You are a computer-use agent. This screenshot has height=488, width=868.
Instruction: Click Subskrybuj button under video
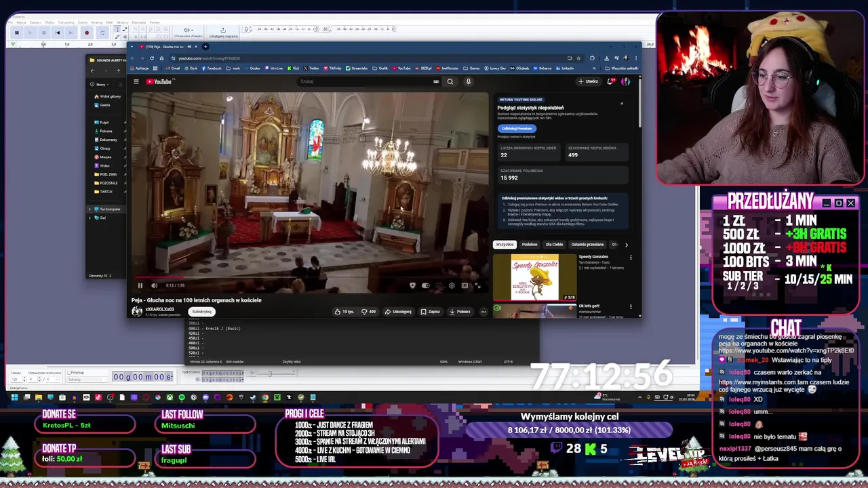201,312
